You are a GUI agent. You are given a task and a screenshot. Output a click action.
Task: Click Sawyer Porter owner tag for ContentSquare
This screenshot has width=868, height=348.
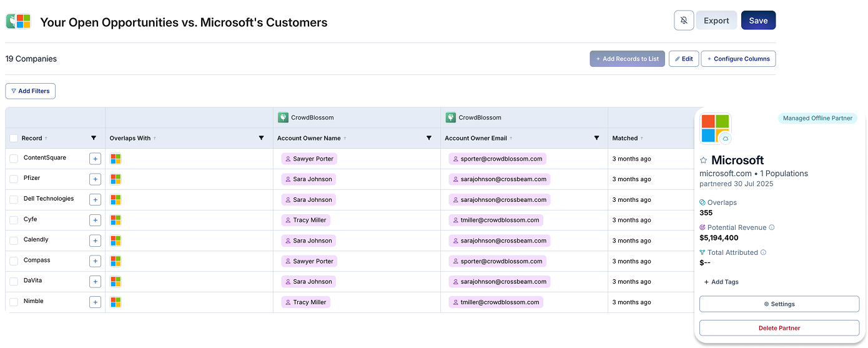pyautogui.click(x=309, y=159)
